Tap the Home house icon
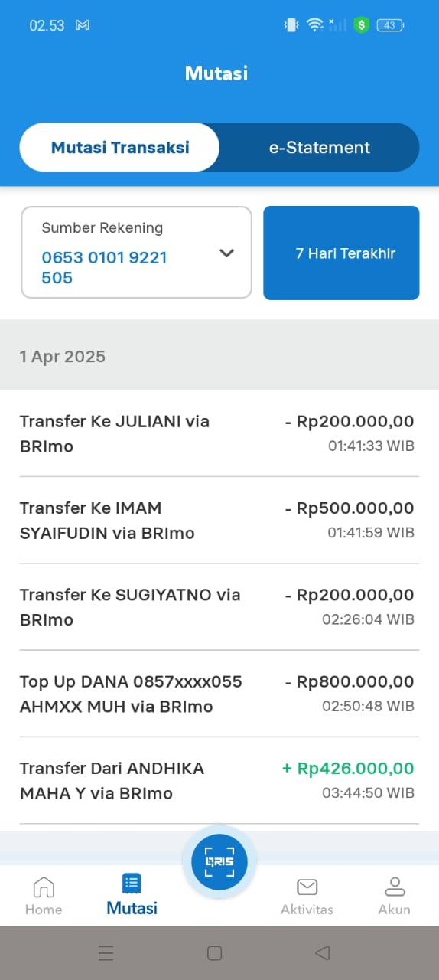 coord(44,887)
